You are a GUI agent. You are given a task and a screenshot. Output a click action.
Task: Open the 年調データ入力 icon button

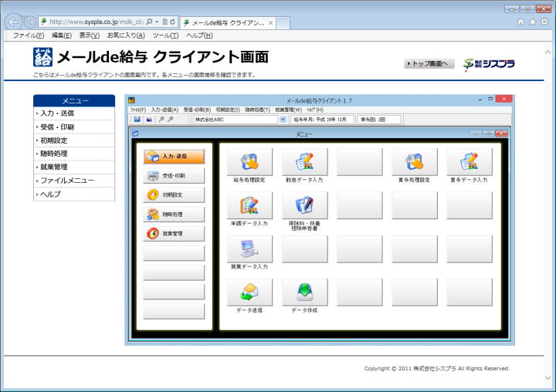point(249,205)
